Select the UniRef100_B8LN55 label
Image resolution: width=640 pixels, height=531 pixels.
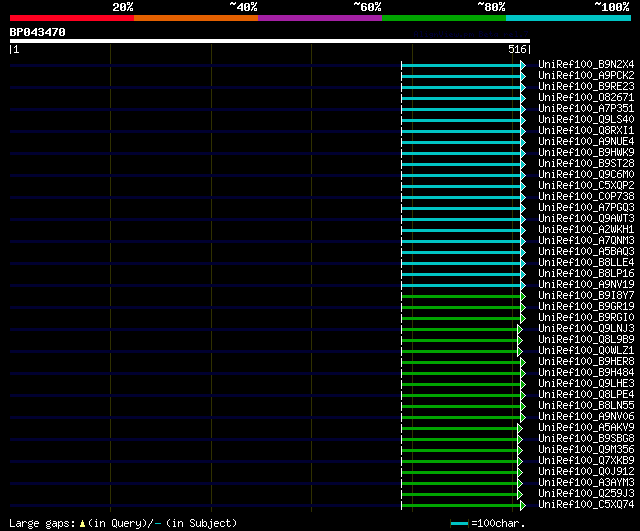(586, 406)
